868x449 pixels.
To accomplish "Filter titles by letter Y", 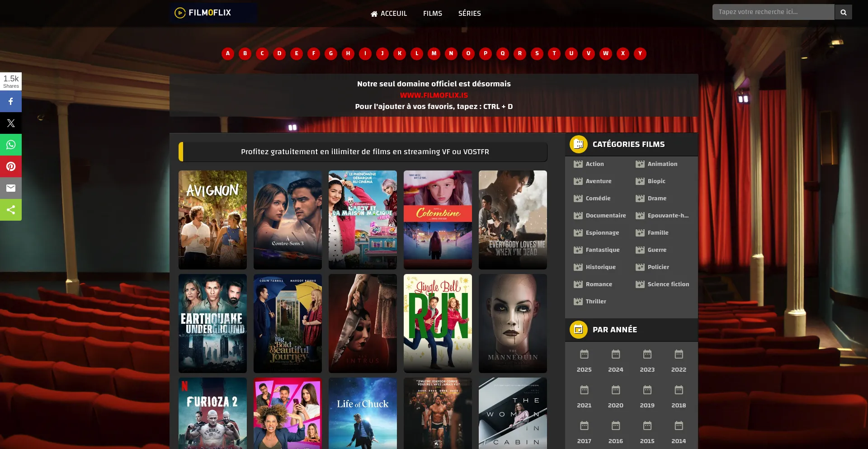I will pos(640,53).
